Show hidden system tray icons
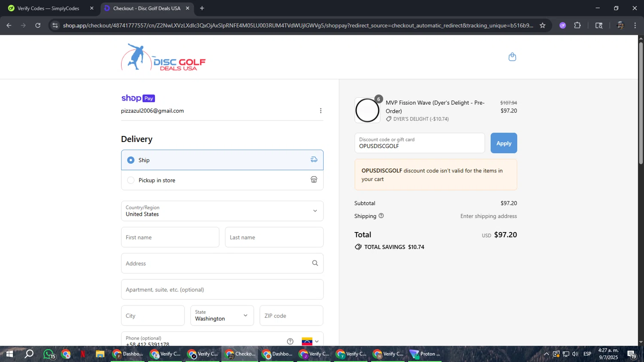Viewport: 644px width, 362px height. 546,354
